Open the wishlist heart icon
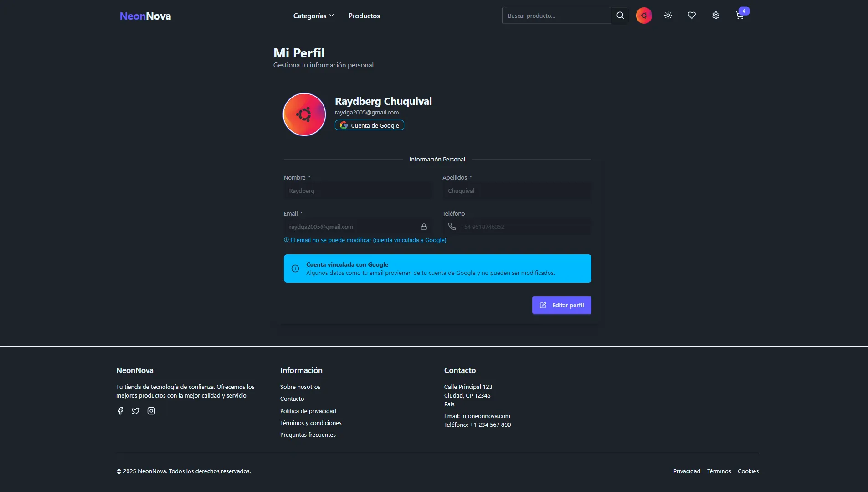The width and height of the screenshot is (868, 492). tap(692, 16)
